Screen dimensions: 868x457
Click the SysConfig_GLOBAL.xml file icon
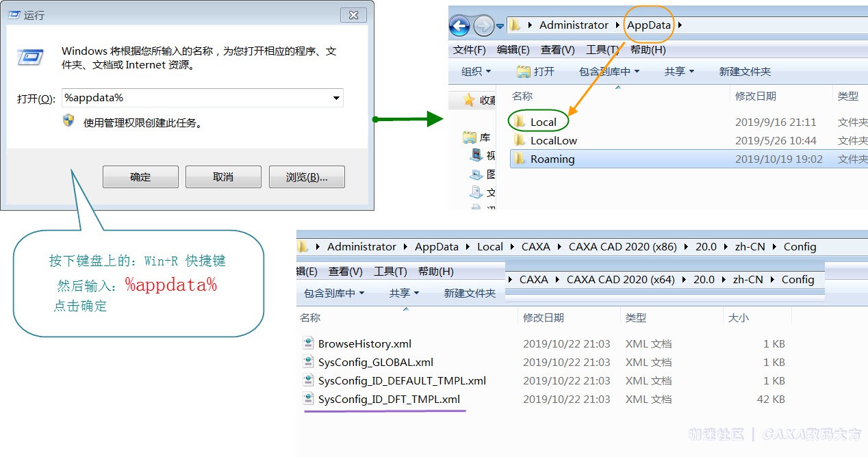coord(308,362)
